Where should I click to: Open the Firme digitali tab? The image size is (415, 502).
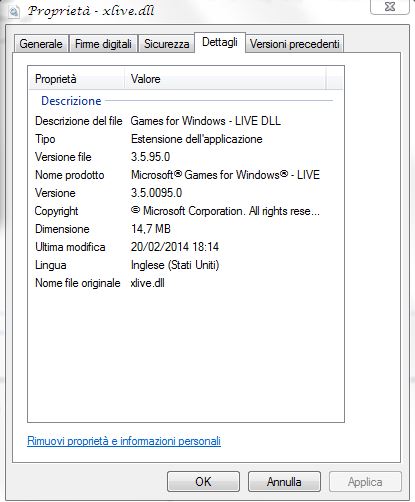pos(103,44)
